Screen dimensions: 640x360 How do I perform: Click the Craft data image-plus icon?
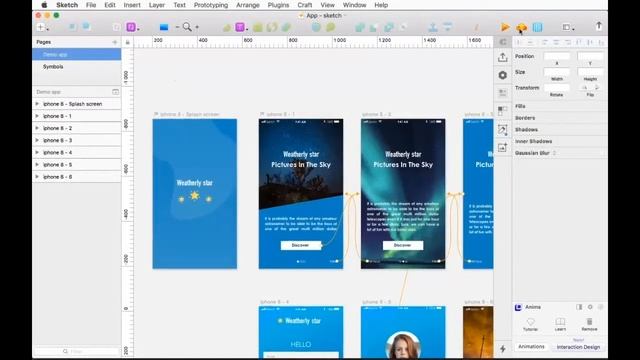tap(503, 147)
